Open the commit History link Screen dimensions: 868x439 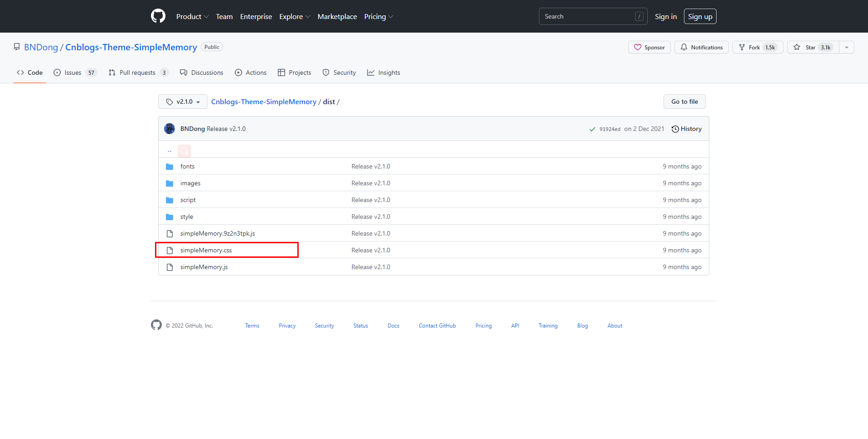(687, 129)
